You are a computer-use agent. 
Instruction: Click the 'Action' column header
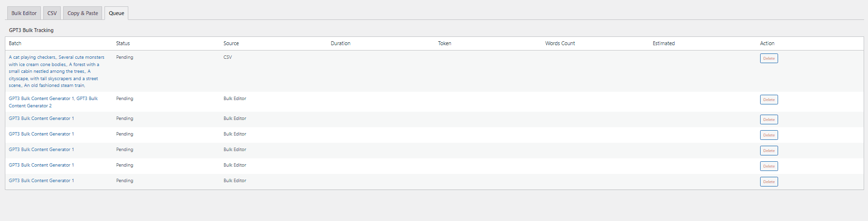(x=767, y=43)
